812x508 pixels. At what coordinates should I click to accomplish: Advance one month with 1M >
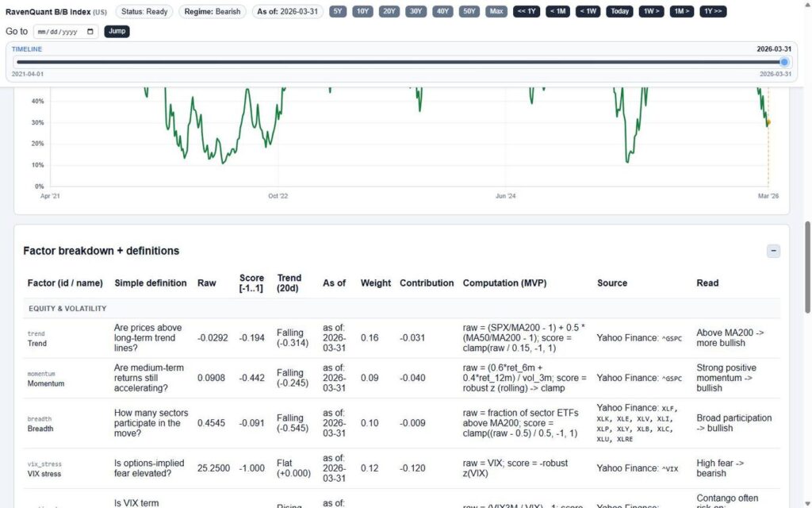(x=681, y=12)
